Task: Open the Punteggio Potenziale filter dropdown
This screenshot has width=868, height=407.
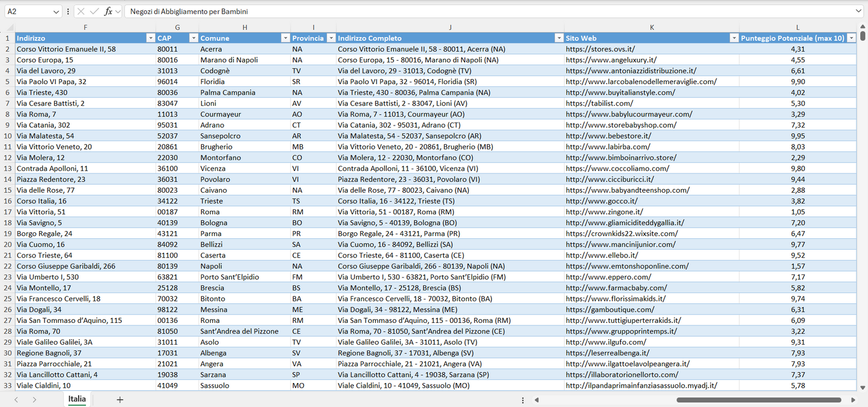Action: [x=851, y=38]
